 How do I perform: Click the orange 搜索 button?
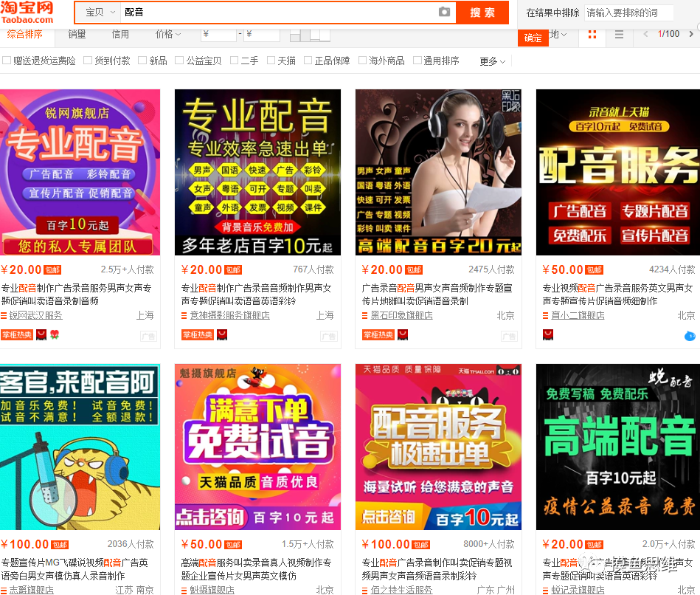tap(482, 13)
